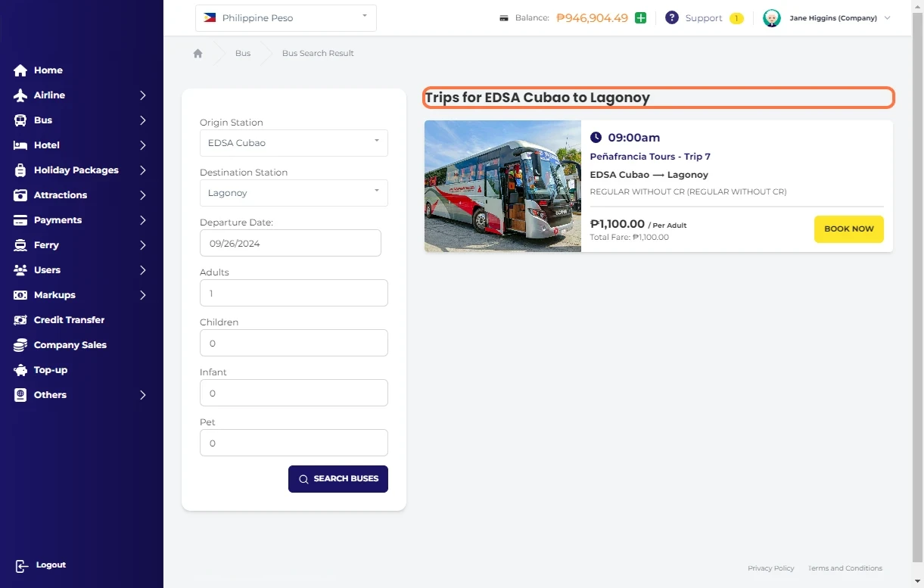Click the Logout icon in sidebar
Screen dimensions: 924x588
[x=21, y=565]
